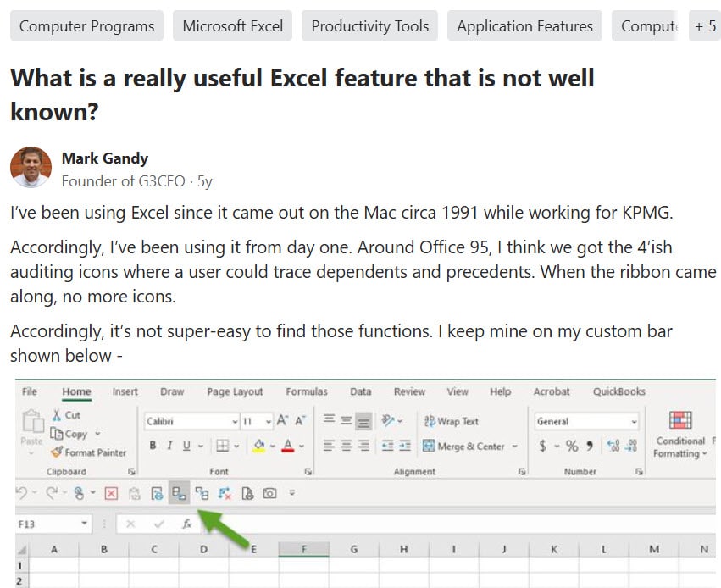Toggle Middle Align in Alignment group
This screenshot has height=588, width=721.
click(x=347, y=420)
